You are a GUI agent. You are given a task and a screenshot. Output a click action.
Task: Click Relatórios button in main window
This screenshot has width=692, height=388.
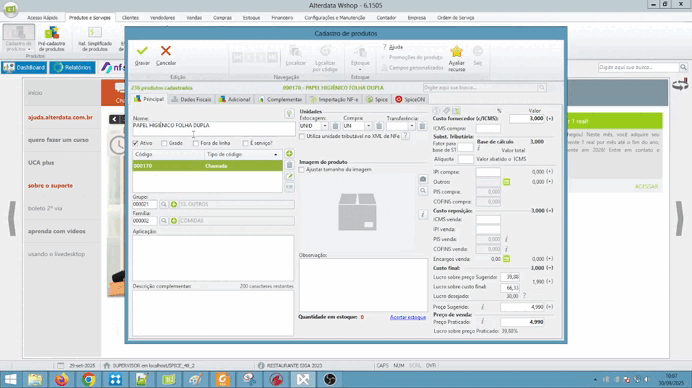coord(72,68)
